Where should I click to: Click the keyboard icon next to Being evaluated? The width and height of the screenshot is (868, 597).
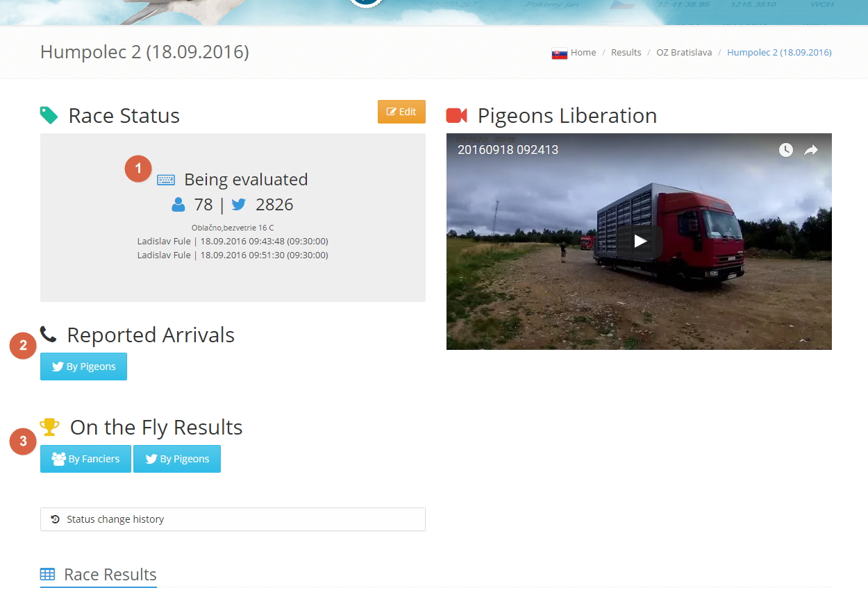click(166, 180)
